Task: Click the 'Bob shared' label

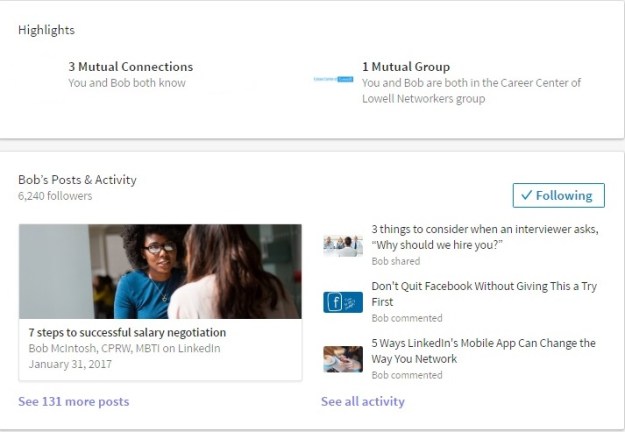Action: 396,261
